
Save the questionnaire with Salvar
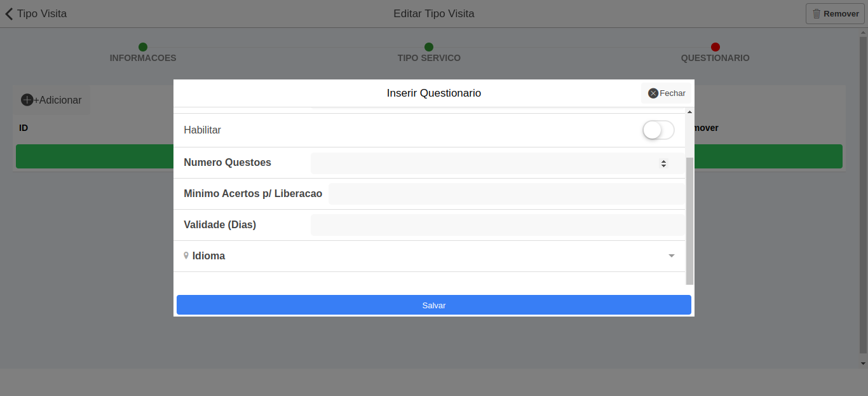(433, 304)
